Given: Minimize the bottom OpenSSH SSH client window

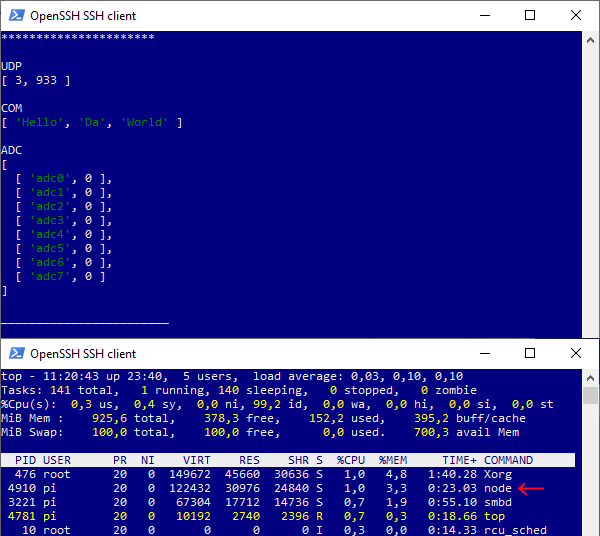Looking at the screenshot, I should [485, 353].
